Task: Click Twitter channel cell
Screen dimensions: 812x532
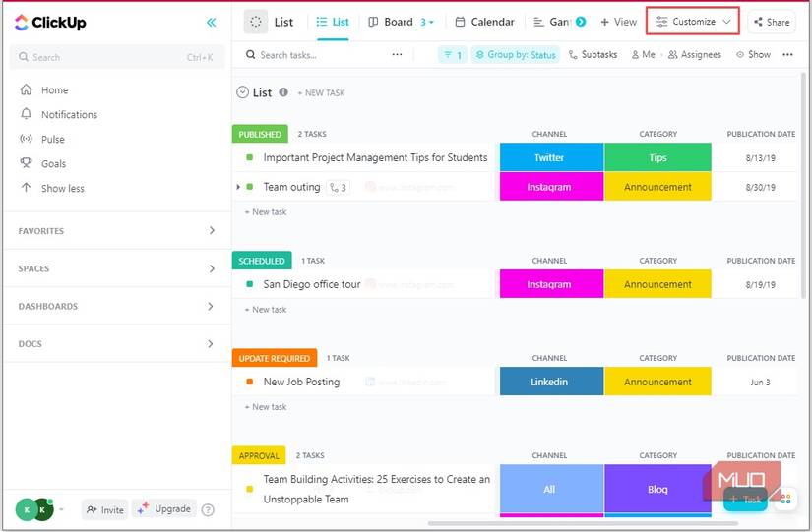Action: (x=551, y=157)
